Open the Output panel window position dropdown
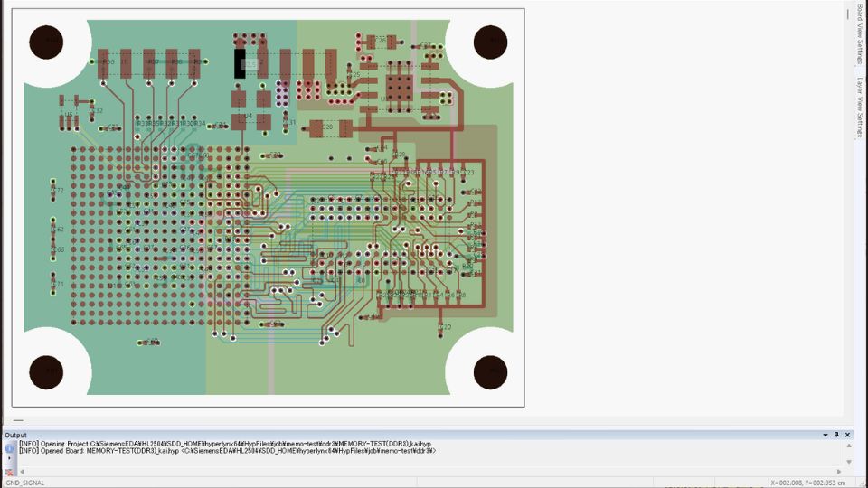Screen dimensions: 868x488 826,435
